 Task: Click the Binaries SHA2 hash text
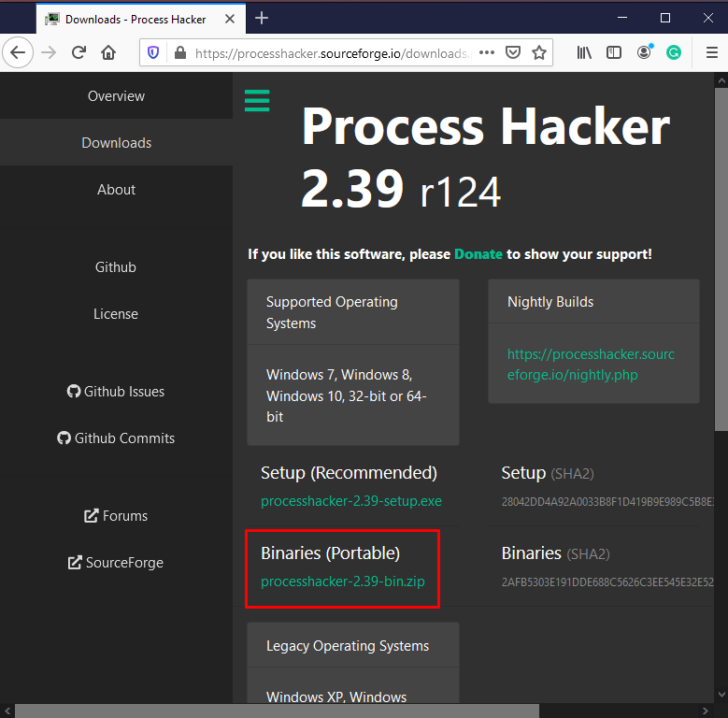point(607,582)
